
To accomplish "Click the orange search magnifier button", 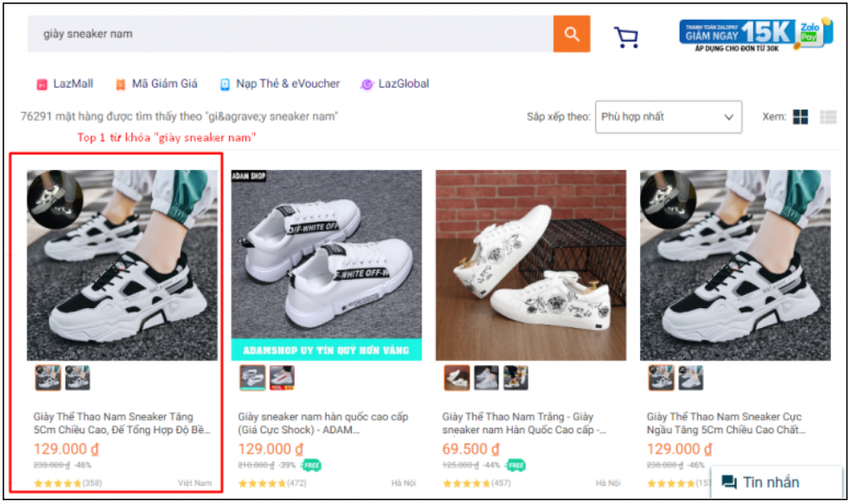I will 572,34.
